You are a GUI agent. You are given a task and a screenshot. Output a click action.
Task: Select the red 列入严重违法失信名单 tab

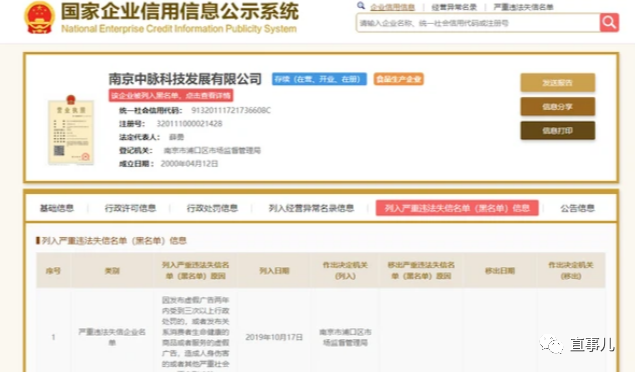457,208
